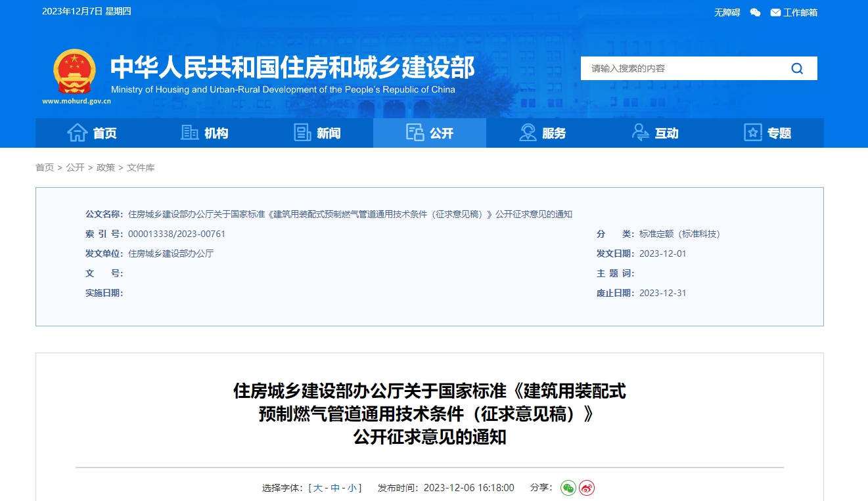Select 小 to shrink font size
Screen dimensions: 868x501
click(353, 488)
